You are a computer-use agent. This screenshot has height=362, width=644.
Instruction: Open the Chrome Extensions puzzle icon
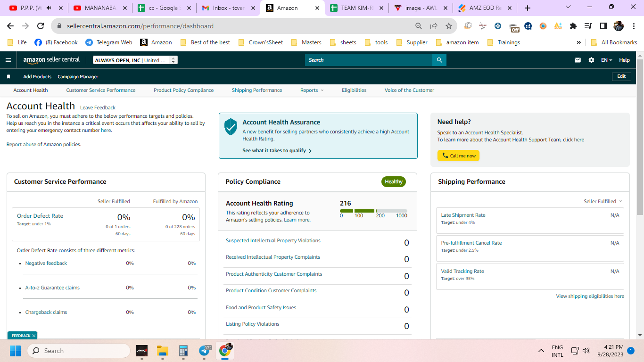click(573, 26)
